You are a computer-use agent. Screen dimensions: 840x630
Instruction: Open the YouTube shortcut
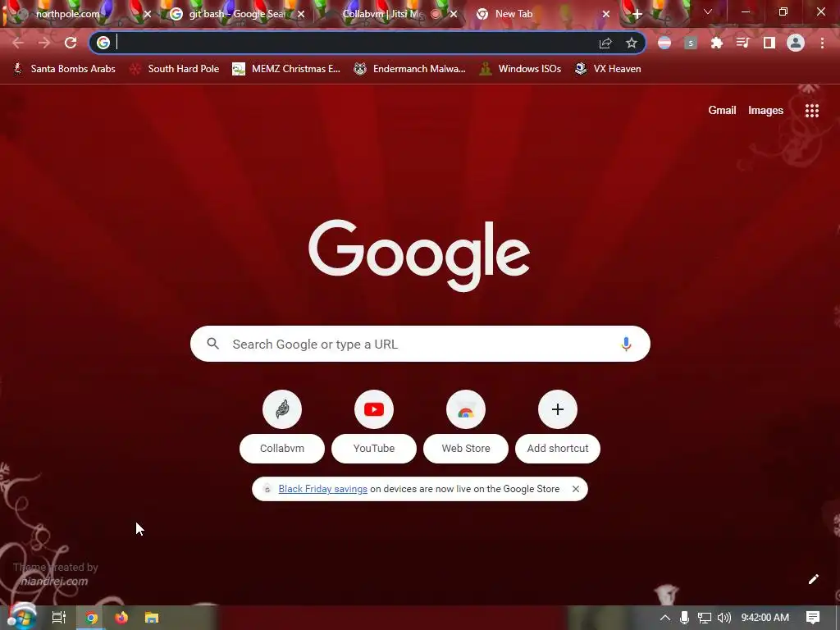tap(374, 427)
